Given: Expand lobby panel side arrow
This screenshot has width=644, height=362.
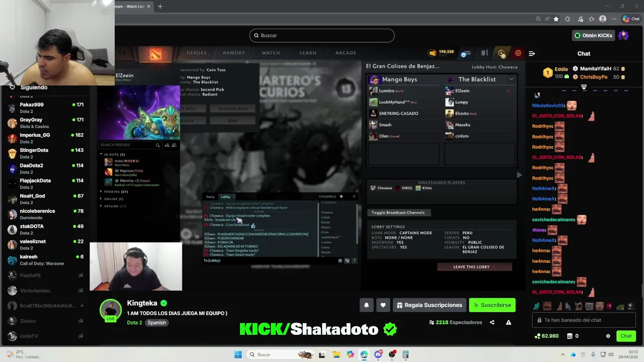Looking at the screenshot, I should [x=519, y=175].
